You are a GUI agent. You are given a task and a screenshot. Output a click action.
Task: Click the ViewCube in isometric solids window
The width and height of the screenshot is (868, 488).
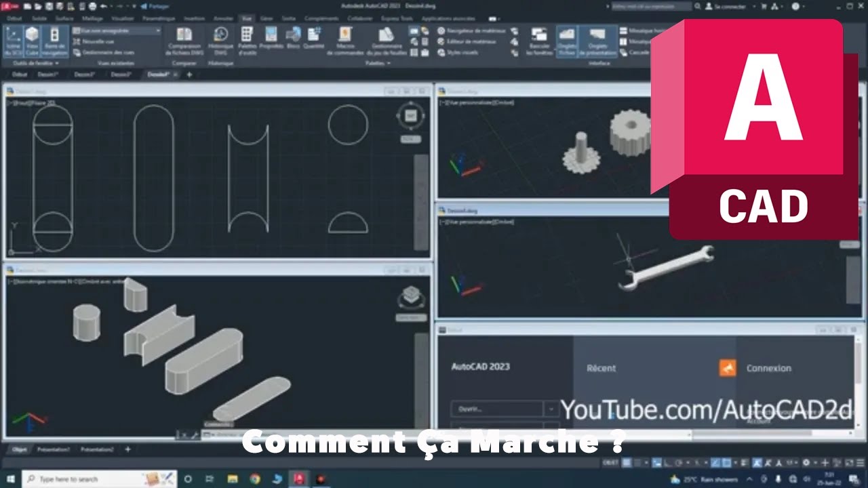pos(410,297)
